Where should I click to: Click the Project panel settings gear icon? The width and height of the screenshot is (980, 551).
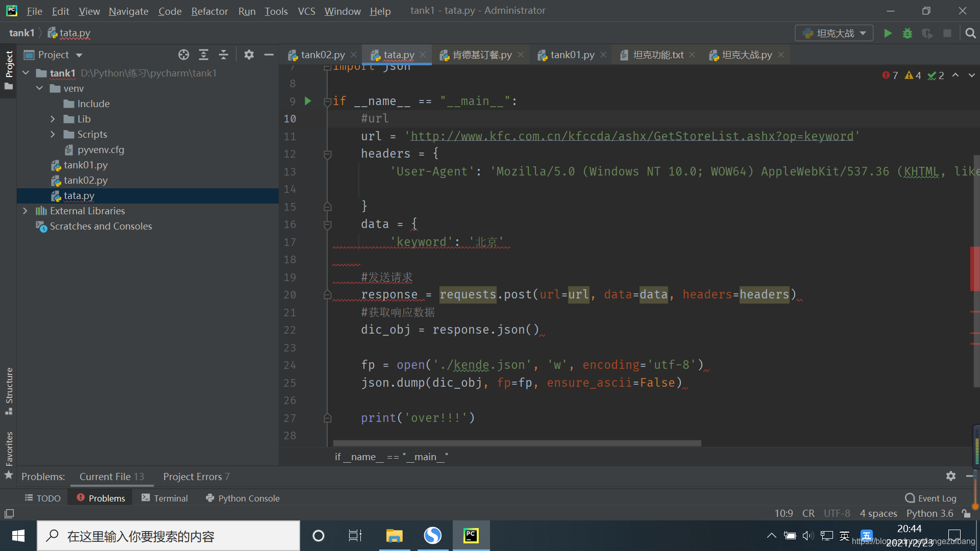point(248,55)
